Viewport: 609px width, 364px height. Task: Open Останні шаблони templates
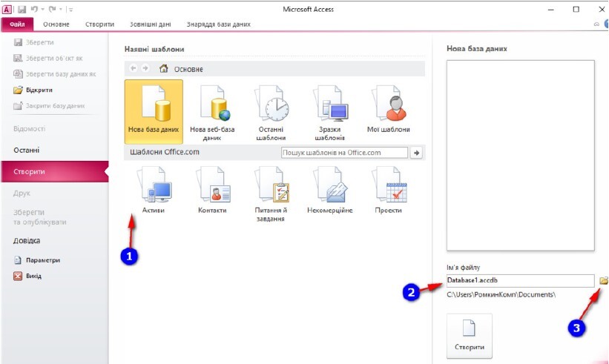[271, 112]
